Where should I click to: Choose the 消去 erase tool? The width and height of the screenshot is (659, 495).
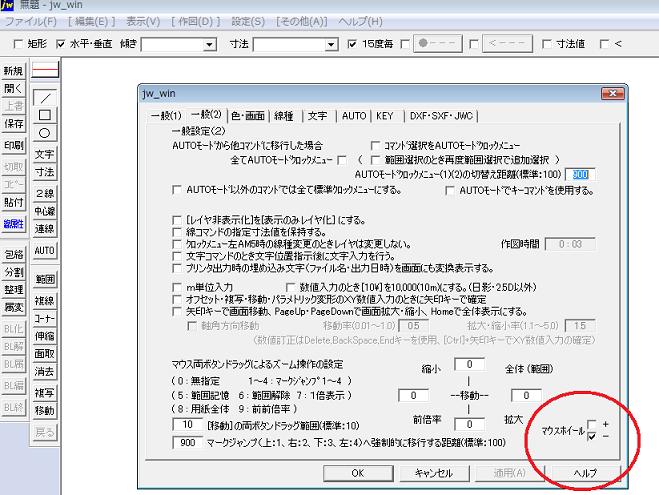(x=45, y=371)
